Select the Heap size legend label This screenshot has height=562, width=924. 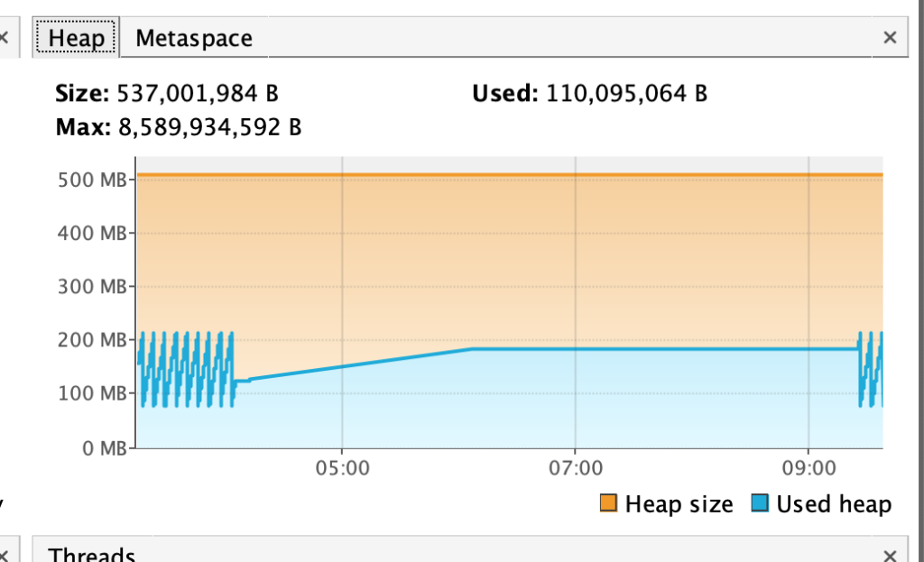(x=679, y=504)
